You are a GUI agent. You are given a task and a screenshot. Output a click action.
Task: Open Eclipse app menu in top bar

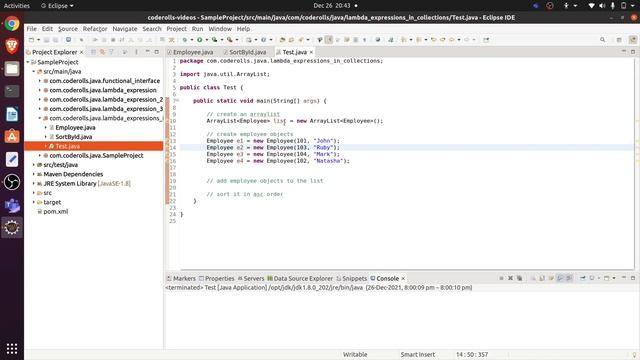[57, 6]
